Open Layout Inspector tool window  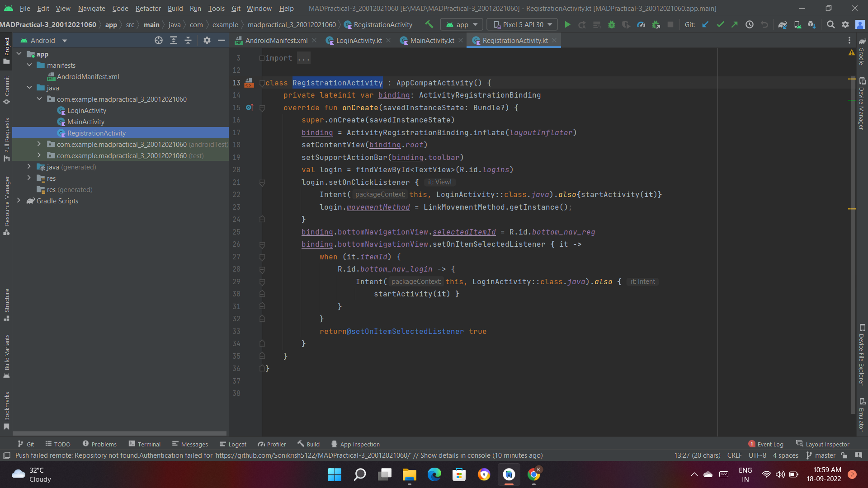(823, 444)
